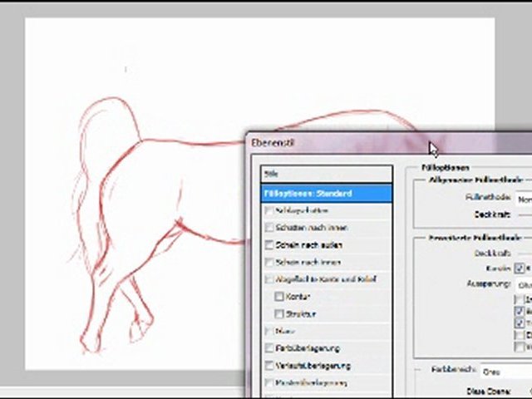Toggle the Musterüberlagerung checkbox

click(268, 383)
